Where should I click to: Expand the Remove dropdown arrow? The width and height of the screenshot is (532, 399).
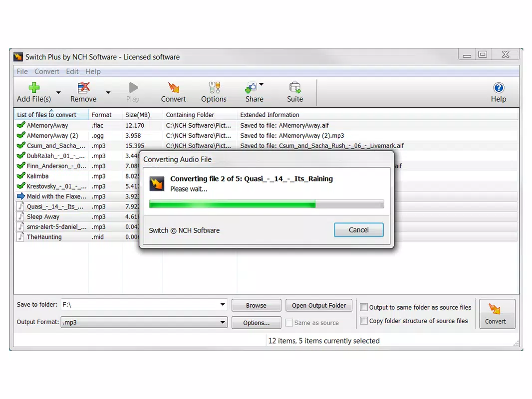click(x=108, y=92)
